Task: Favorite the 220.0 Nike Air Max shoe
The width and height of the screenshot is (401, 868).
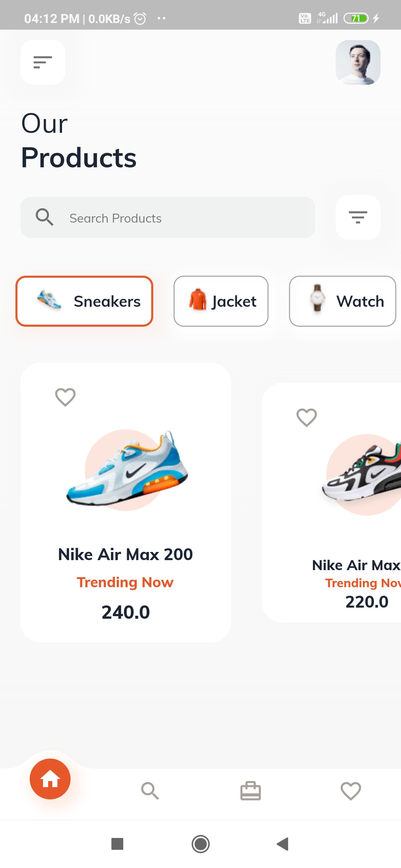Action: click(307, 417)
